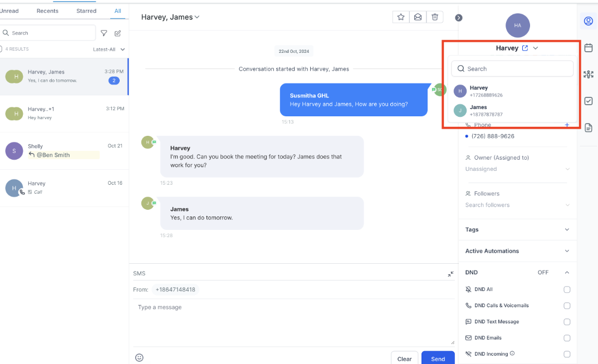Tick the DND Emails checkbox
Viewport: 598px width, 364px height.
coord(567,338)
